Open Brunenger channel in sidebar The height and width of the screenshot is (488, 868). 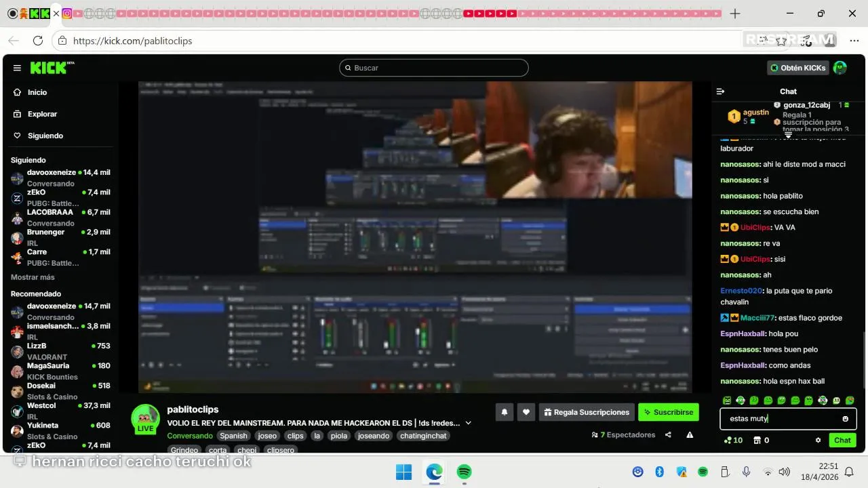tap(60, 237)
